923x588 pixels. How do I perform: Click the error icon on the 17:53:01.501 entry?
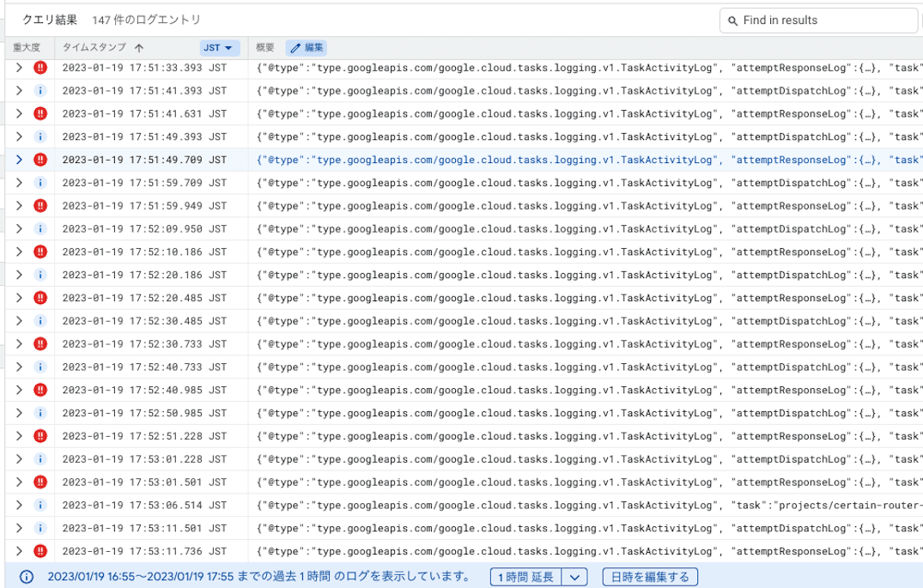pyautogui.click(x=40, y=482)
